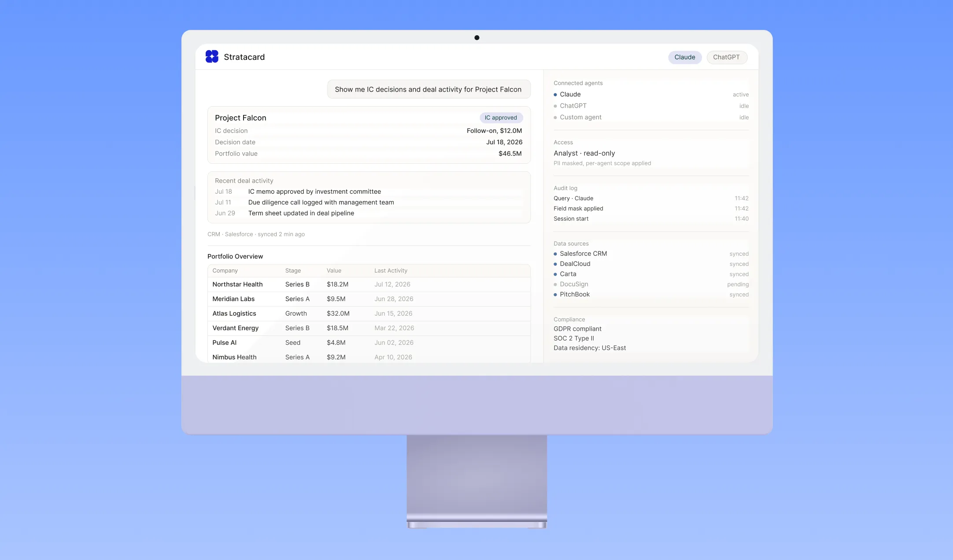Click the Seed stage cell

293,343
